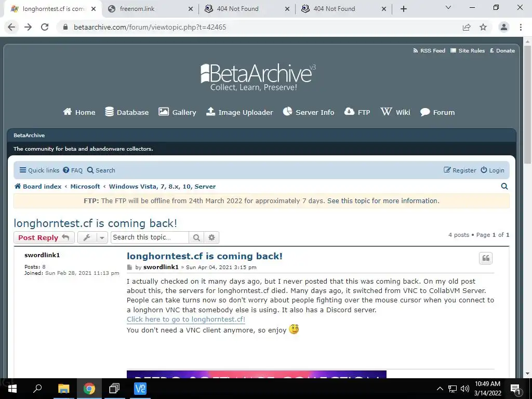The height and width of the screenshot is (399, 532).
Task: Open the Windows Start menu
Action: [12, 389]
